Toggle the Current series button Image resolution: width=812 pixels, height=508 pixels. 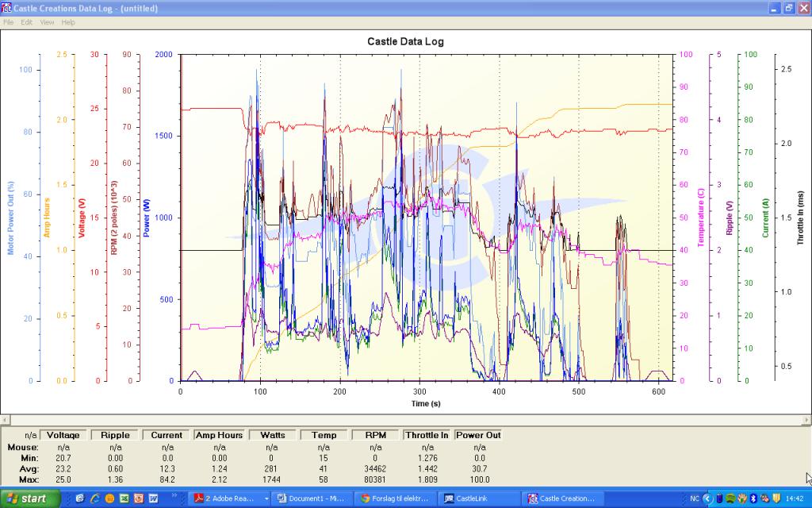(166, 435)
